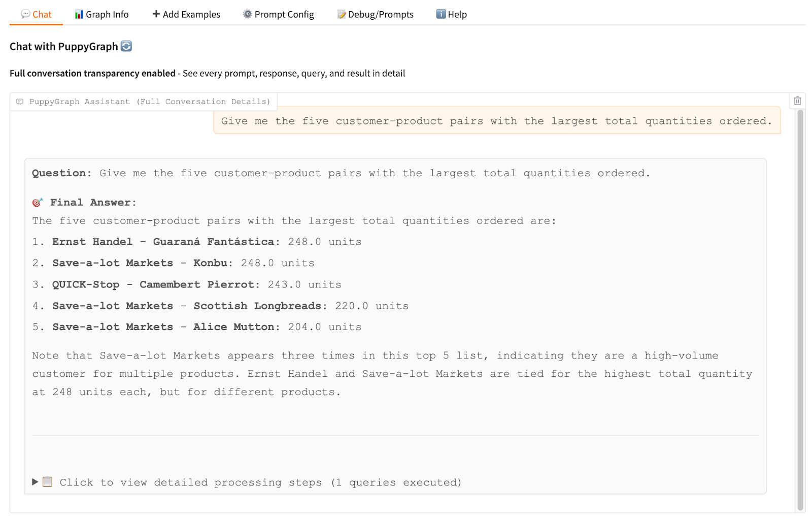This screenshot has height=519, width=812.
Task: Switch to the Chat tab
Action: tap(36, 14)
